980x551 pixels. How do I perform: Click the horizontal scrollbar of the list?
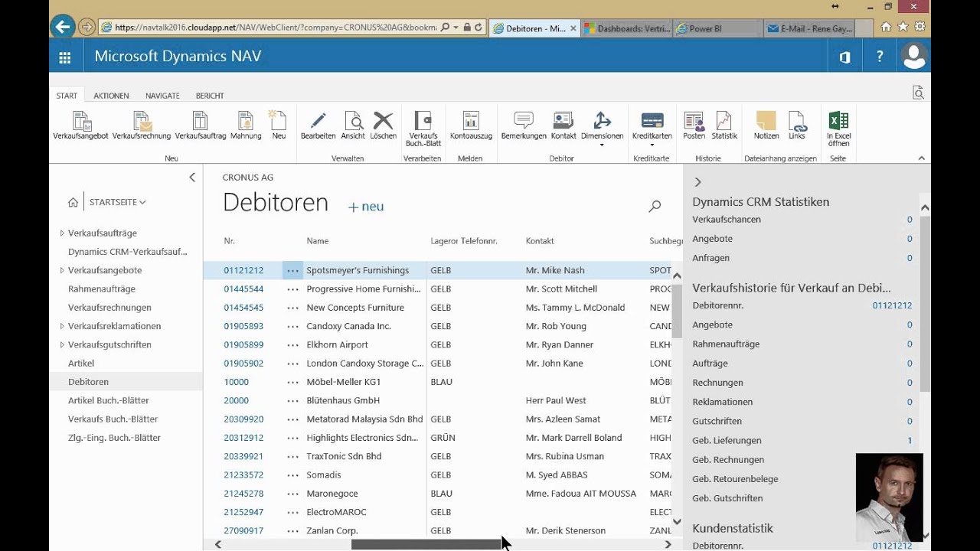(x=425, y=544)
